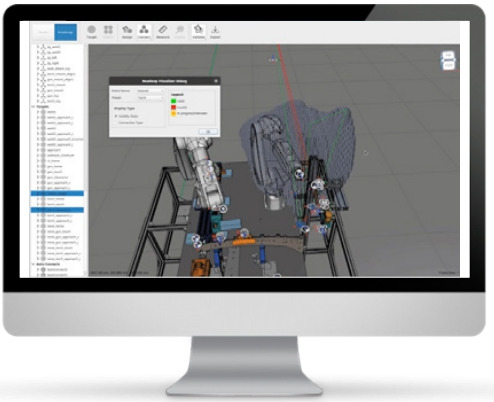
Task: Open the Robot Name dropdown in the dialog
Action: 151,91
